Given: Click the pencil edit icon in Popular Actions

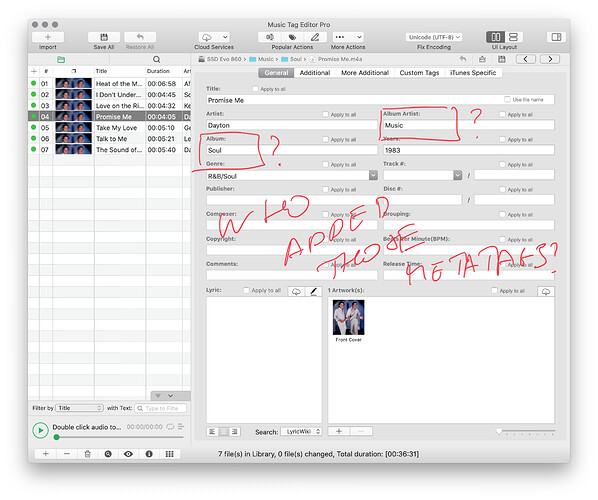Looking at the screenshot, I should coord(315,37).
